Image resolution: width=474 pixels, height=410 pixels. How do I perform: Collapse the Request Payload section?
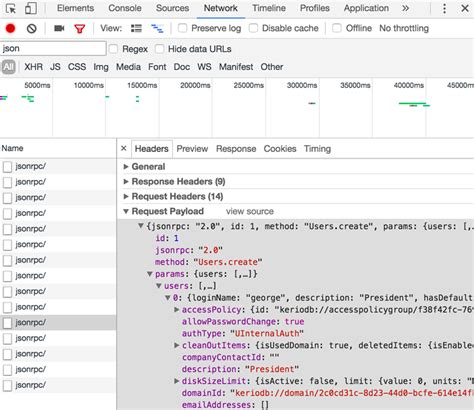point(126,211)
